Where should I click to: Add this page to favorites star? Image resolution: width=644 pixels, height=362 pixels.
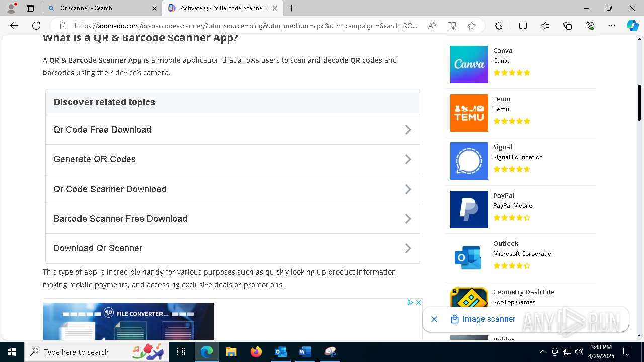click(x=472, y=26)
